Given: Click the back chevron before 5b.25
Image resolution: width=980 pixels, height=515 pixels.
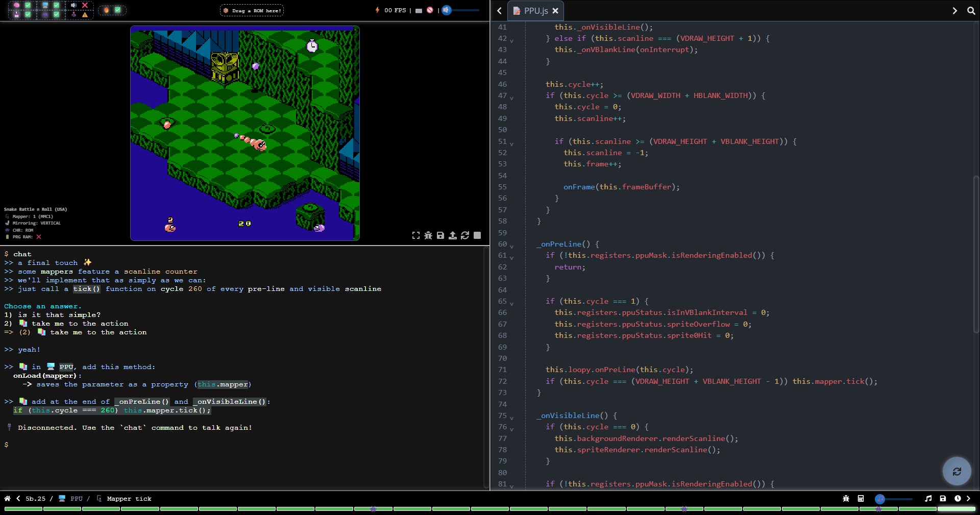Looking at the screenshot, I should (18, 499).
